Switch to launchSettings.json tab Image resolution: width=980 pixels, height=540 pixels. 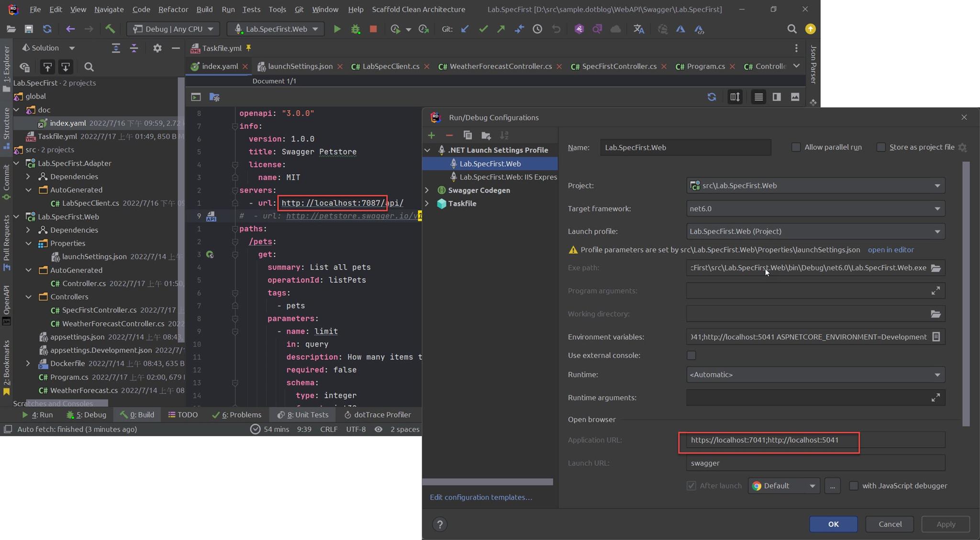[300, 66]
